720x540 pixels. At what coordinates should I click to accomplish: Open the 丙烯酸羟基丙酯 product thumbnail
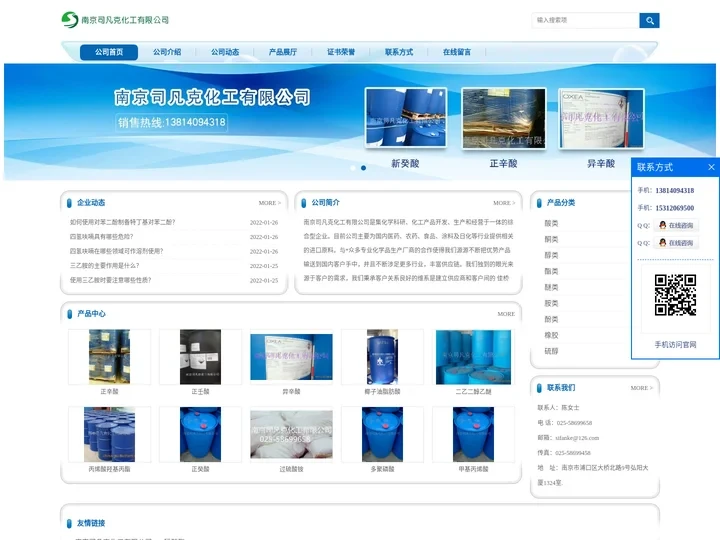[x=109, y=434]
